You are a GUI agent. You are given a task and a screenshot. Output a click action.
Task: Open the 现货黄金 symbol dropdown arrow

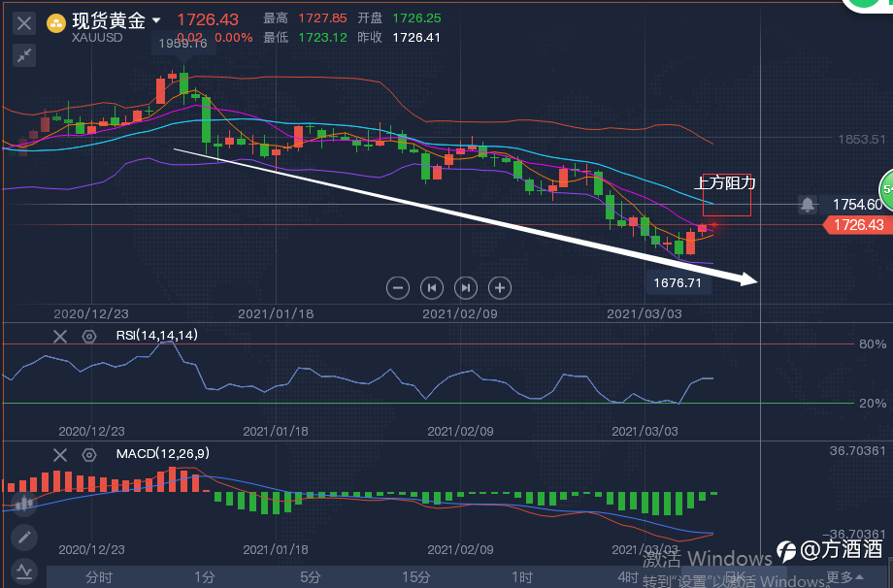156,21
